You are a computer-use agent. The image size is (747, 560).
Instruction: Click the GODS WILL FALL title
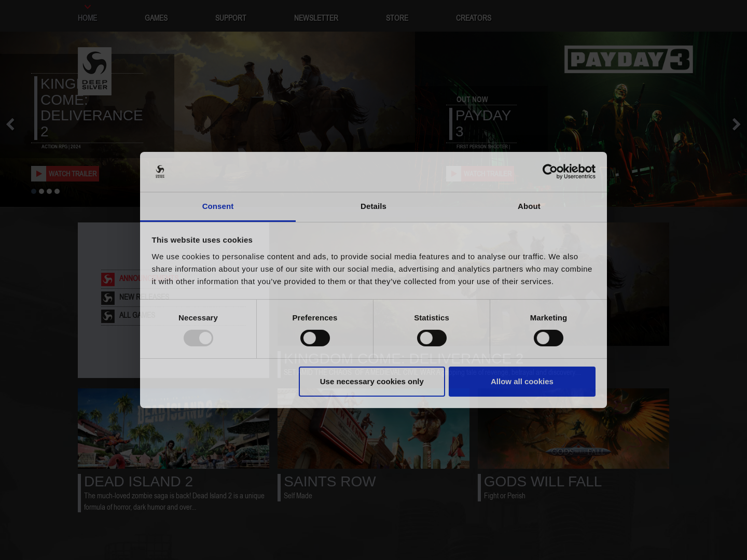coord(543,482)
